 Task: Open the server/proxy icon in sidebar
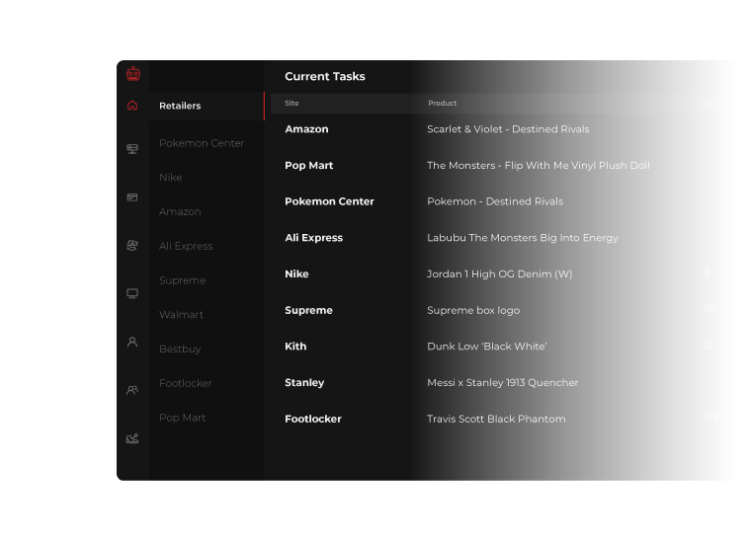point(132,149)
